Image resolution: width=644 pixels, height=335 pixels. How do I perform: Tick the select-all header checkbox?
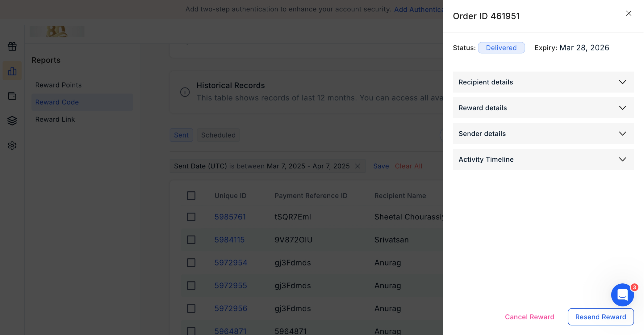(x=191, y=196)
